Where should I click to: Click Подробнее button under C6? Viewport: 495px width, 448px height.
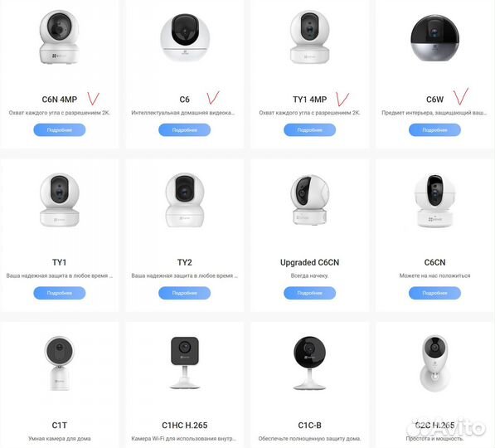[x=185, y=130]
